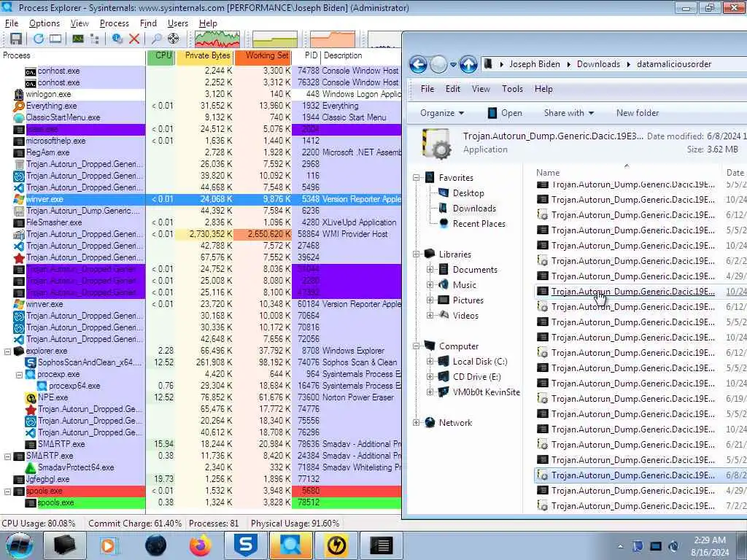Image resolution: width=747 pixels, height=560 pixels.
Task: Open the Edit menu in the Explorer window
Action: click(x=452, y=89)
